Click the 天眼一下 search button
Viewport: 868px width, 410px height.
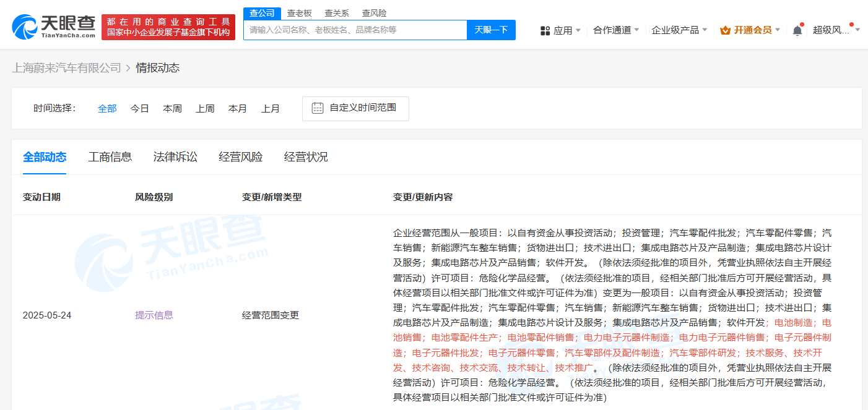coord(491,30)
